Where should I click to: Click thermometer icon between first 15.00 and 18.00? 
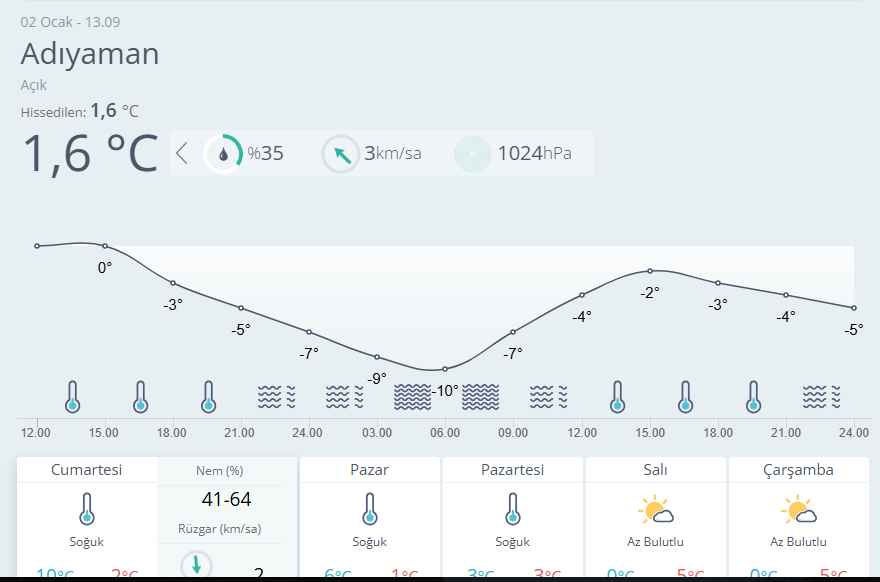[140, 397]
